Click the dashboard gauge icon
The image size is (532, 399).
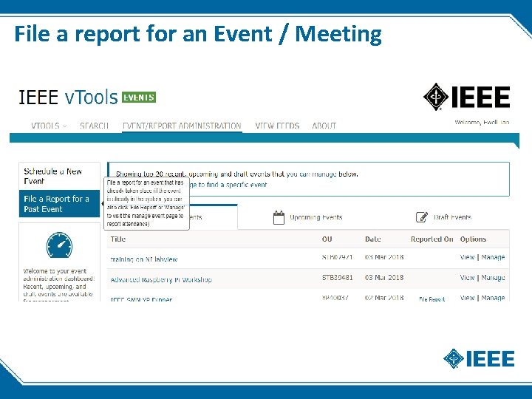[x=59, y=245]
